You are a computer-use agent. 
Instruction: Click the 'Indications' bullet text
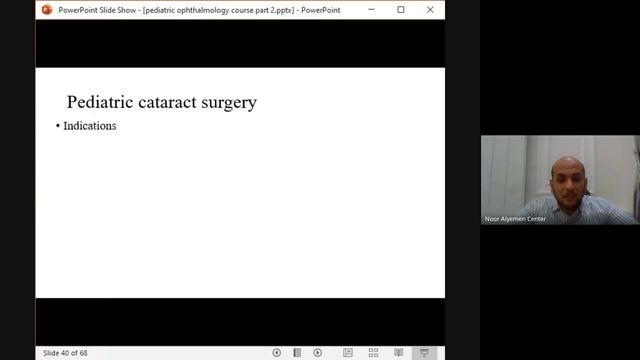90,126
